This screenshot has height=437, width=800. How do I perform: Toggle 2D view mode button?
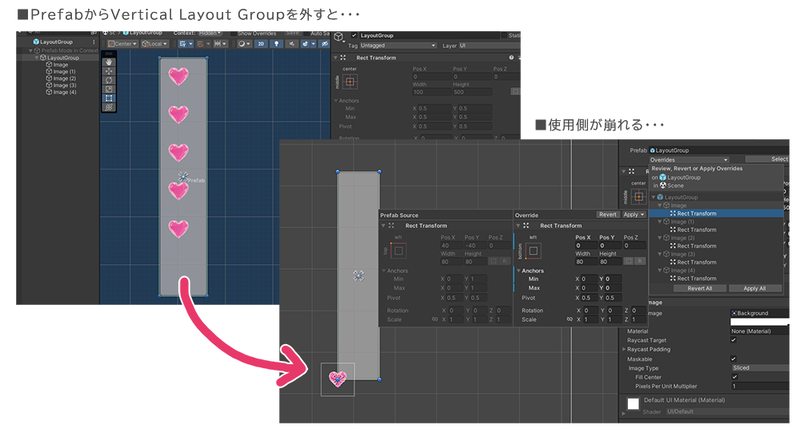click(261, 44)
